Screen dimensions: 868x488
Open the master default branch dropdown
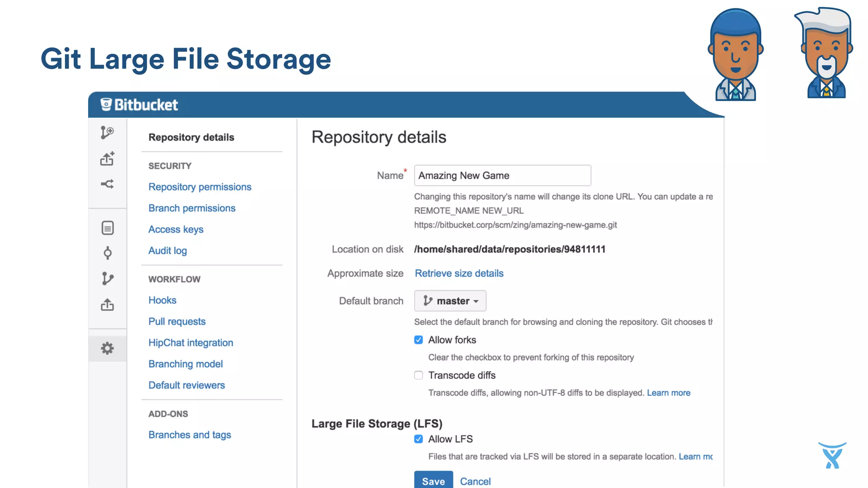pyautogui.click(x=450, y=301)
